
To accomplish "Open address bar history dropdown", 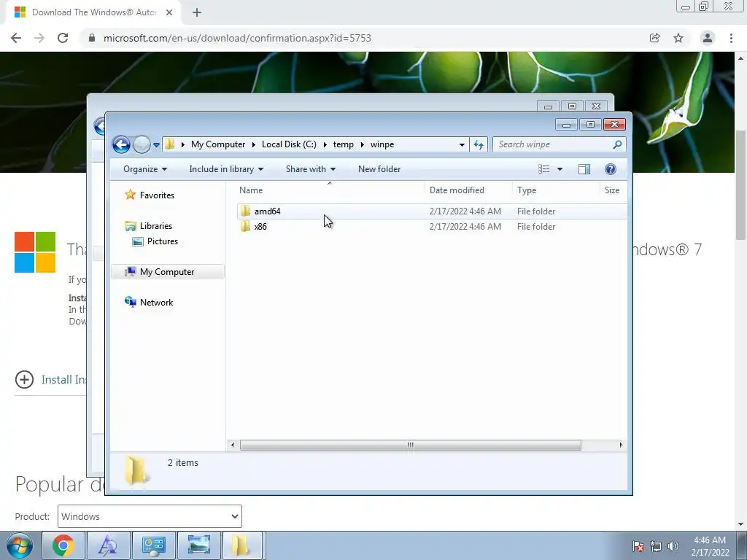I will tap(462, 145).
